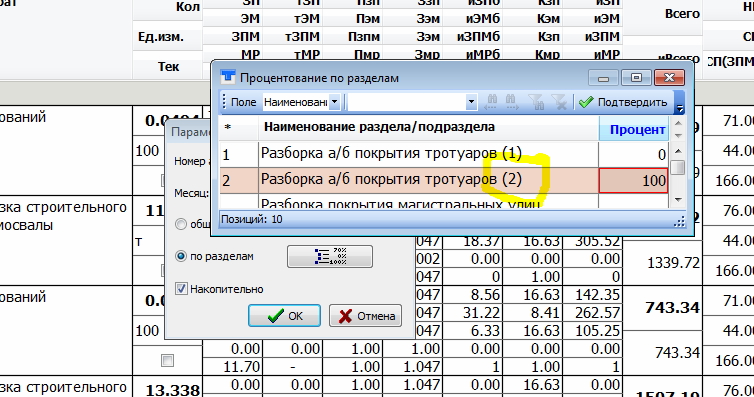Click the Позиций: 10 status bar text
This screenshot has height=397, width=754.
tap(251, 219)
